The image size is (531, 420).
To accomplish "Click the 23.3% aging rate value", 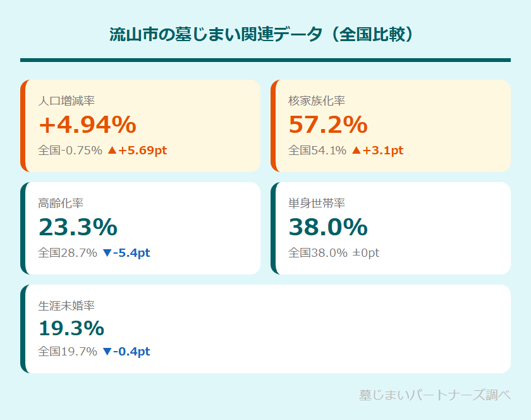I will click(78, 227).
